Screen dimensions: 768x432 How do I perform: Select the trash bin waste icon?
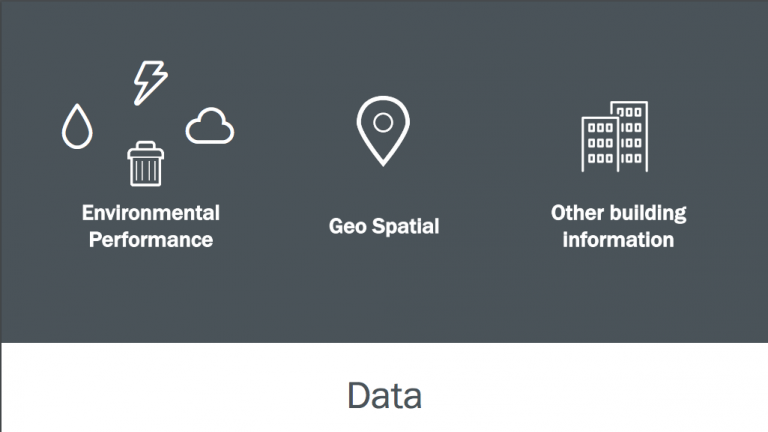click(145, 164)
